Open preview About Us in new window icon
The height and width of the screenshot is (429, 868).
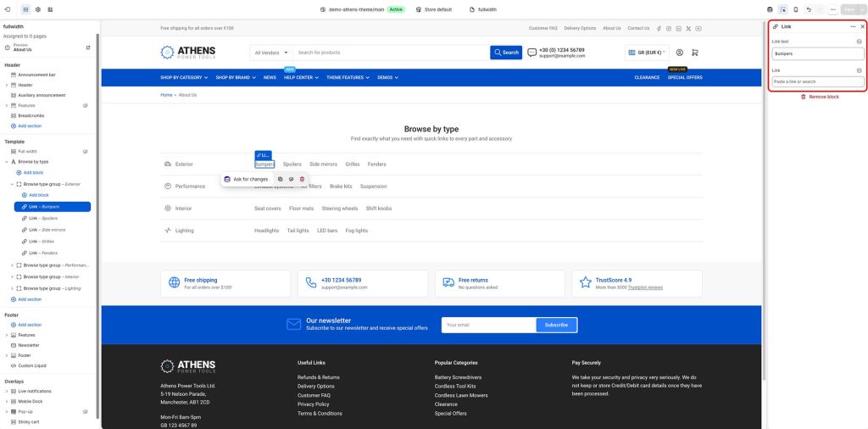point(88,47)
